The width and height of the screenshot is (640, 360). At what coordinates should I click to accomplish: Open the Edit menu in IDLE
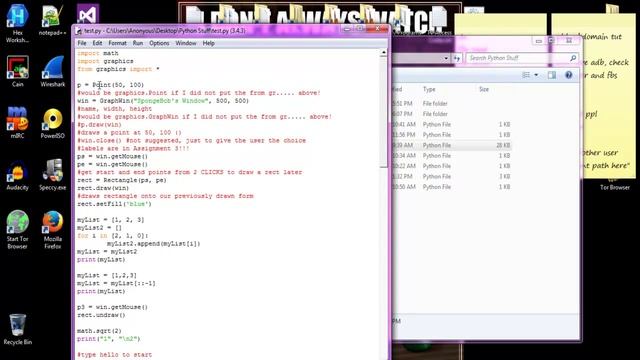pos(97,43)
